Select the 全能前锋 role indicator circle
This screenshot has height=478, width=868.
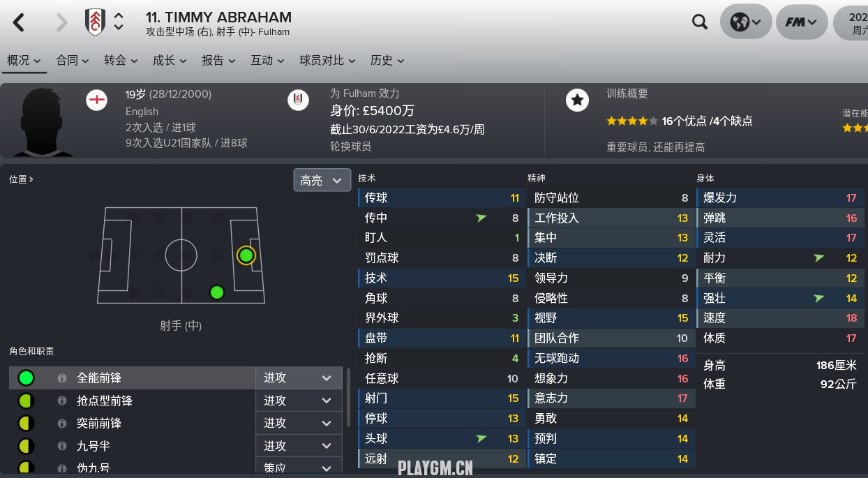click(x=26, y=378)
